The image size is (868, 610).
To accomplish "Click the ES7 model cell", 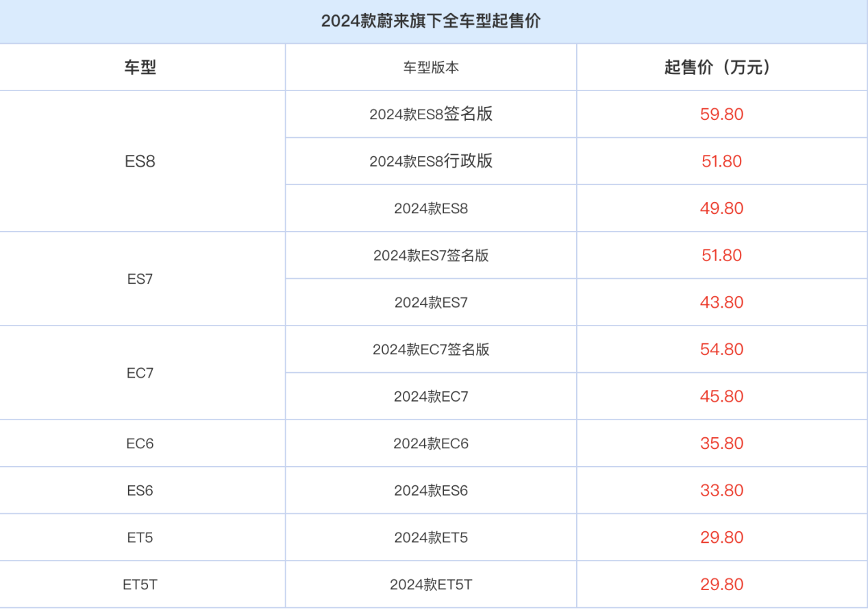I will pos(142,278).
